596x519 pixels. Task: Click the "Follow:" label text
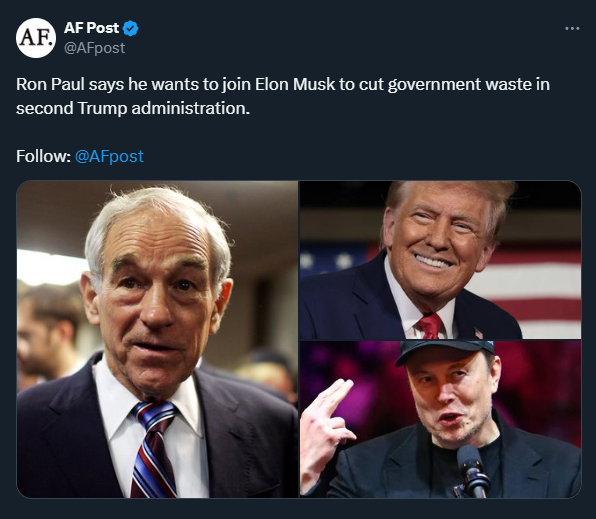tap(43, 156)
